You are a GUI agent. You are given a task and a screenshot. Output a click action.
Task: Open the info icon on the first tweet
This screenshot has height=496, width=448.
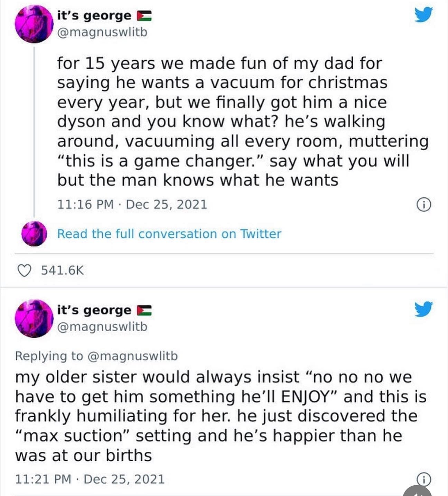[424, 204]
